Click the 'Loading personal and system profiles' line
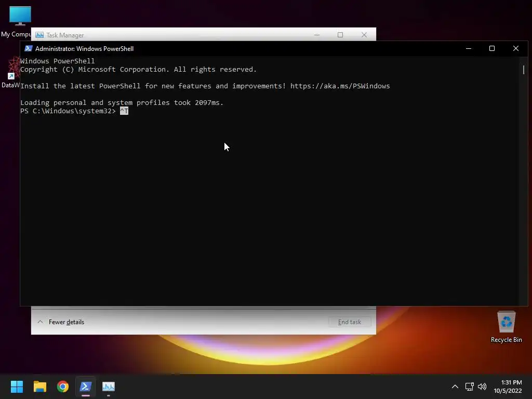 [122, 102]
